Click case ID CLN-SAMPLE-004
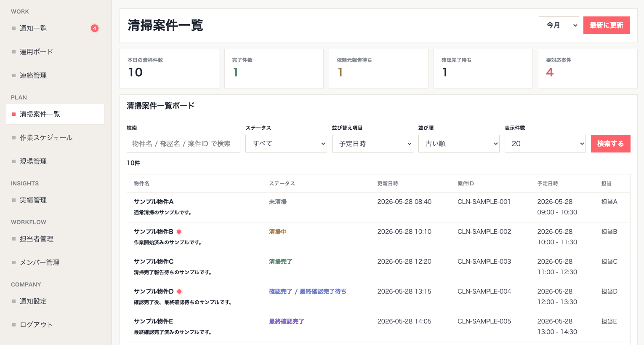This screenshot has height=345, width=644. [484, 292]
